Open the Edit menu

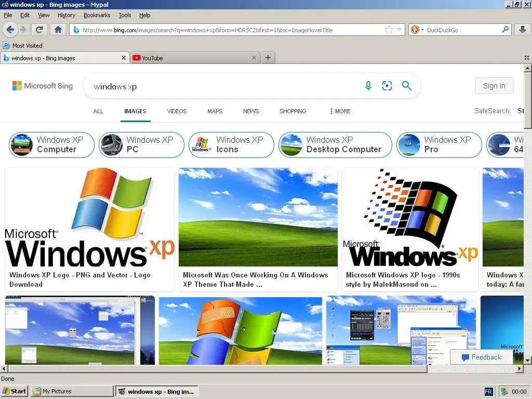(25, 15)
